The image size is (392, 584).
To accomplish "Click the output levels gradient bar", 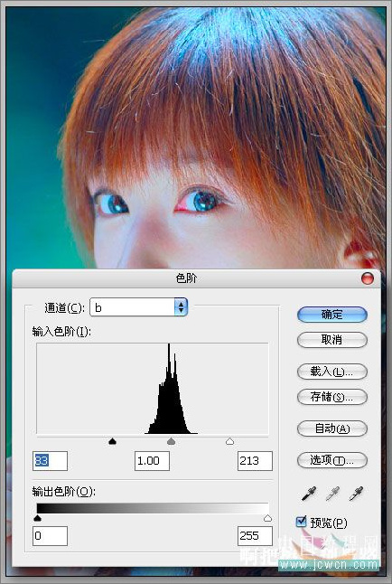I will tap(153, 508).
